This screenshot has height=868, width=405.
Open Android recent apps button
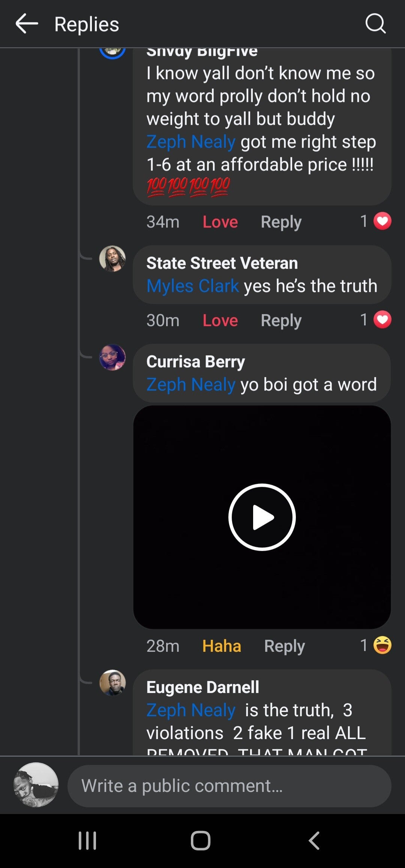tap(87, 840)
